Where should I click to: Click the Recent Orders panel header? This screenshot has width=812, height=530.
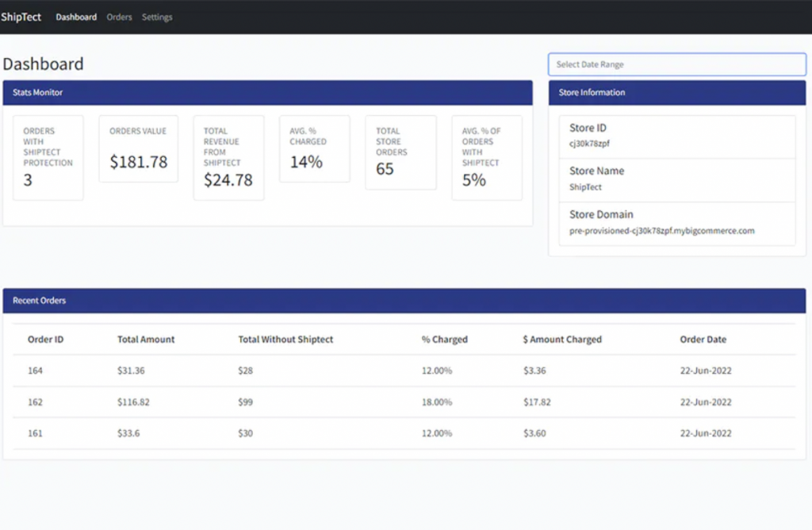39,300
